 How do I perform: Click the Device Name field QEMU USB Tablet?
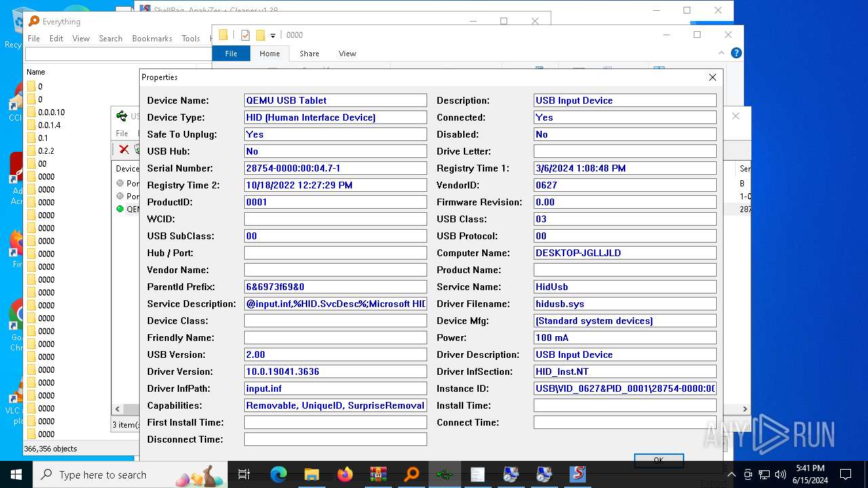pos(335,100)
